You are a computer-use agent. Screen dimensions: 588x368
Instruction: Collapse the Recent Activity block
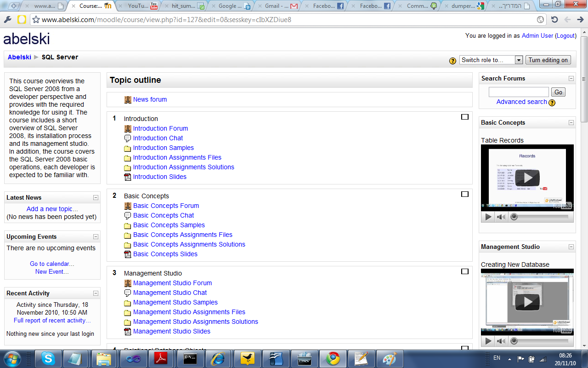pos(96,293)
